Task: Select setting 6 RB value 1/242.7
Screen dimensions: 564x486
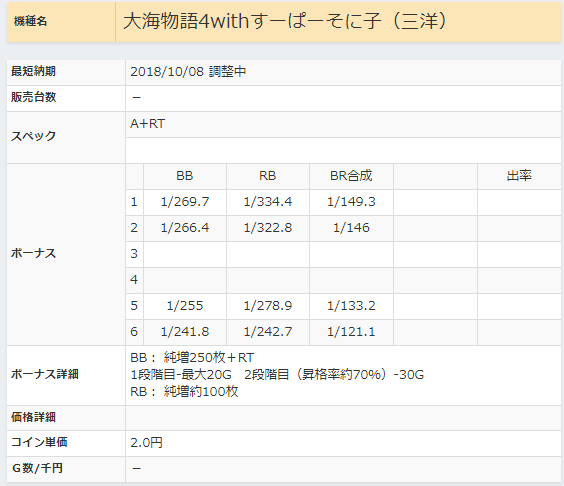Action: tap(268, 332)
